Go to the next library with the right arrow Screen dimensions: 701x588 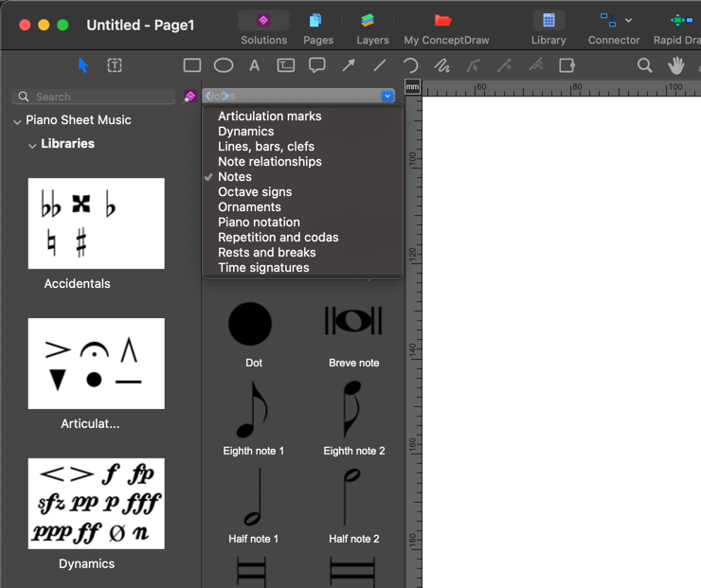pyautogui.click(x=225, y=96)
